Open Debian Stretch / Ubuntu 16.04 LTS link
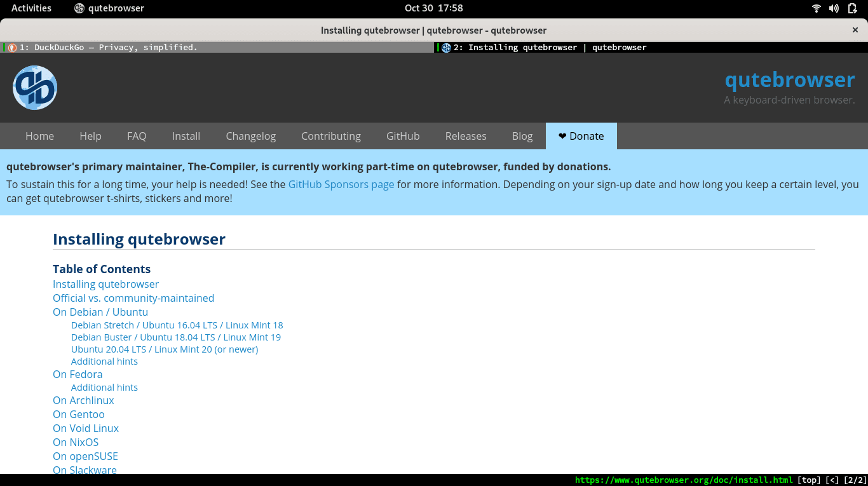Viewport: 868px width, 486px height. click(x=177, y=325)
